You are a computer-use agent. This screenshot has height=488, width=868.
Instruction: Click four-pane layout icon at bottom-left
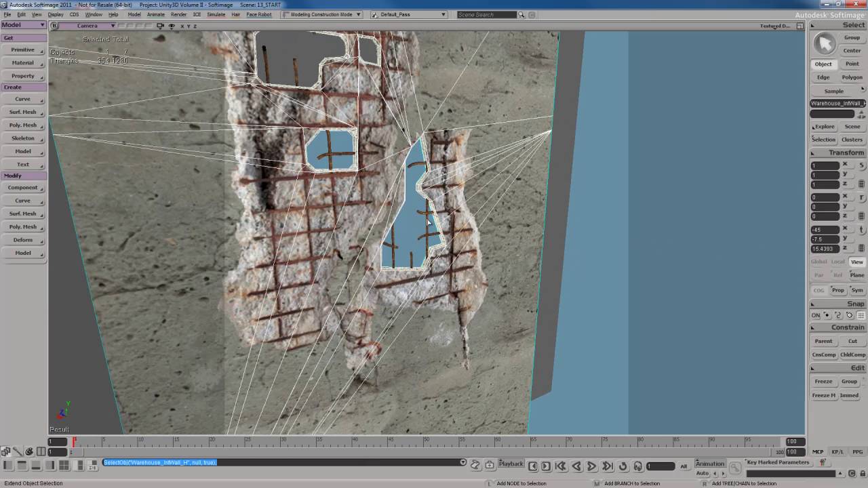coord(64,465)
